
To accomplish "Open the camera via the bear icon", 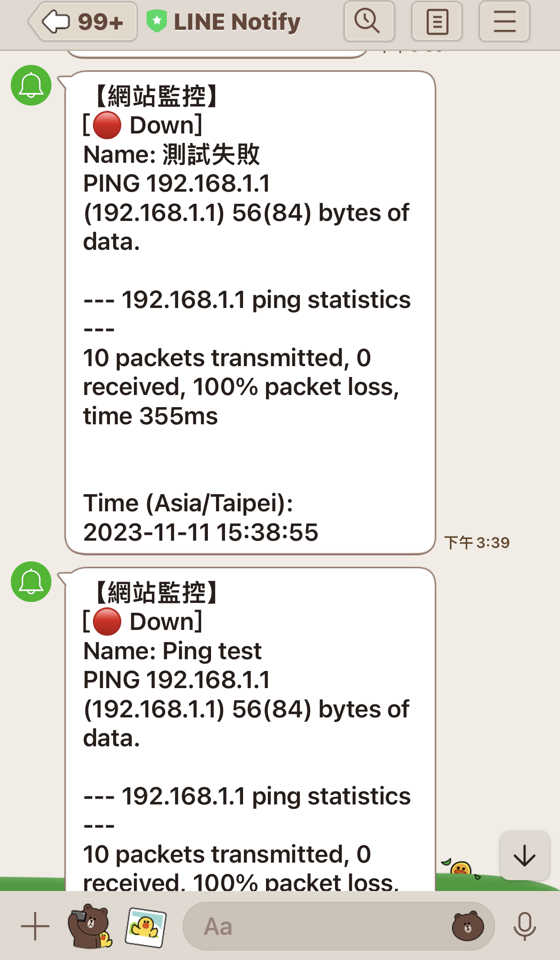I will pyautogui.click(x=90, y=926).
